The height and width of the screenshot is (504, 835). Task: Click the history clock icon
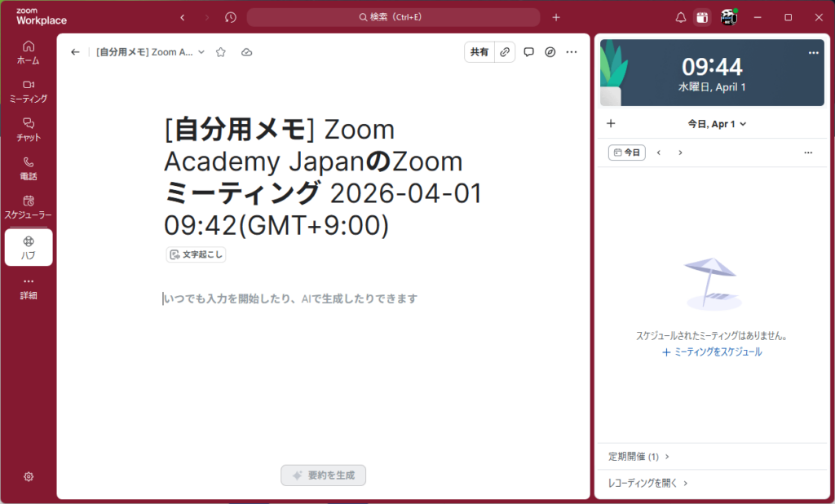231,17
